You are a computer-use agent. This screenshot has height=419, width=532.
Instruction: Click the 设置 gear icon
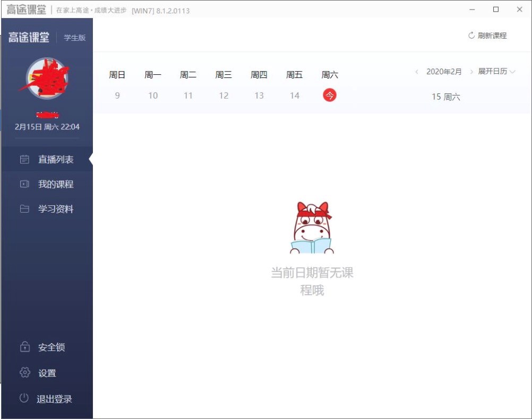tap(25, 372)
